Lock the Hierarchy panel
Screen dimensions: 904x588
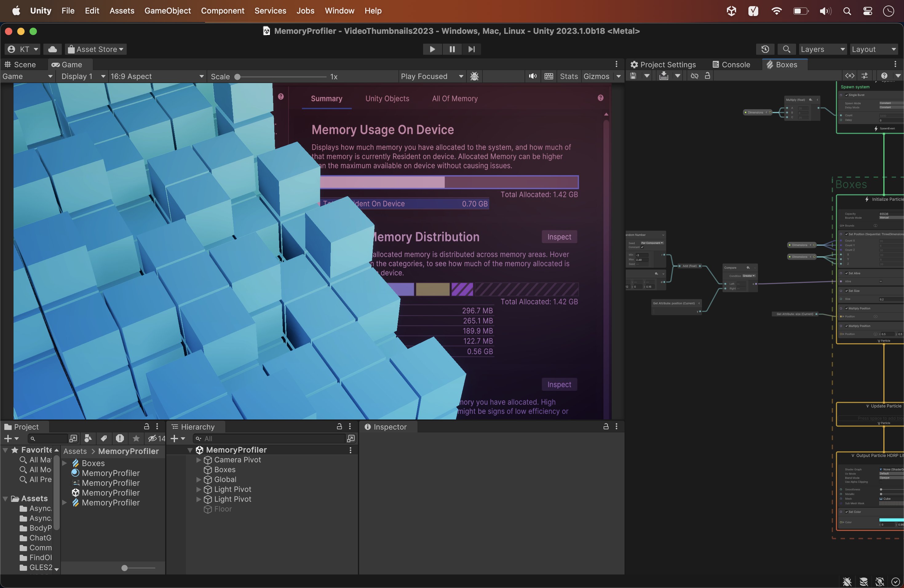[x=339, y=427]
